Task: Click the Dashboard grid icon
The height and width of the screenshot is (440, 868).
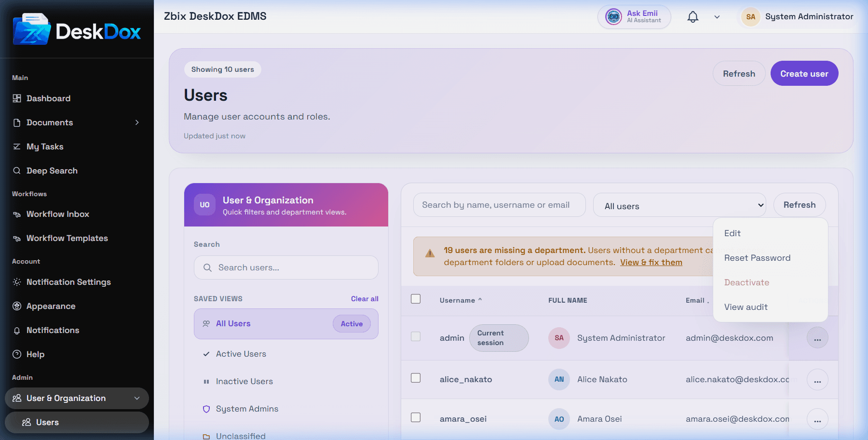Action: click(17, 98)
